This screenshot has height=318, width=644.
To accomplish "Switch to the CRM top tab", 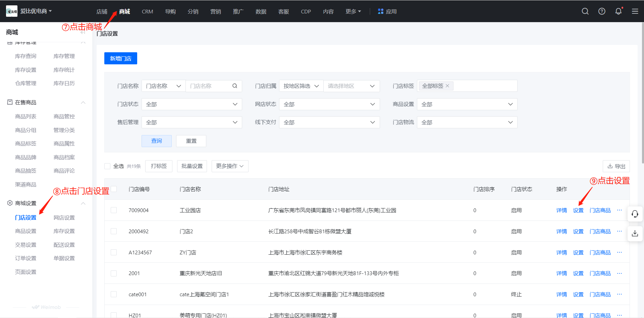I will click(147, 11).
